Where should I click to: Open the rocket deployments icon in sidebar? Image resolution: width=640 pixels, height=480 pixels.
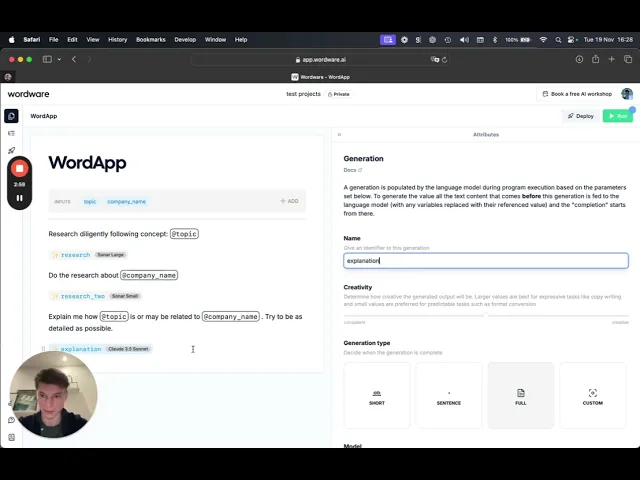pos(11,150)
